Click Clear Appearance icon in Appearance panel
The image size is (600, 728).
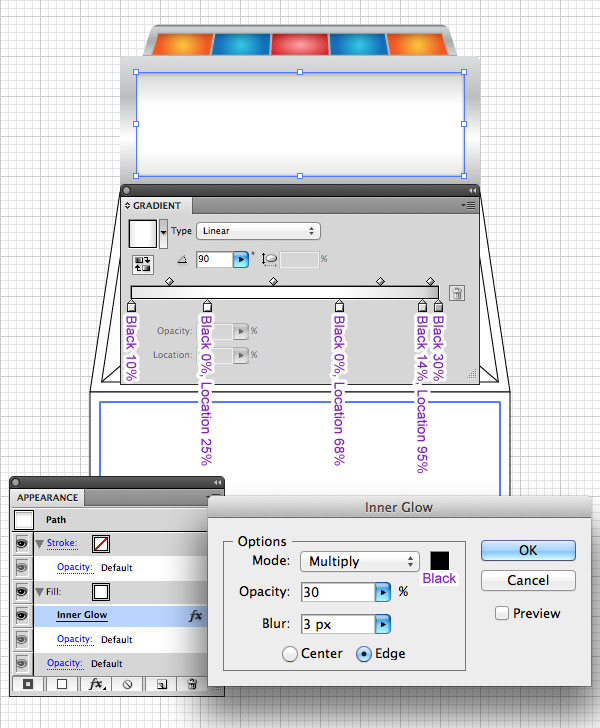click(128, 684)
